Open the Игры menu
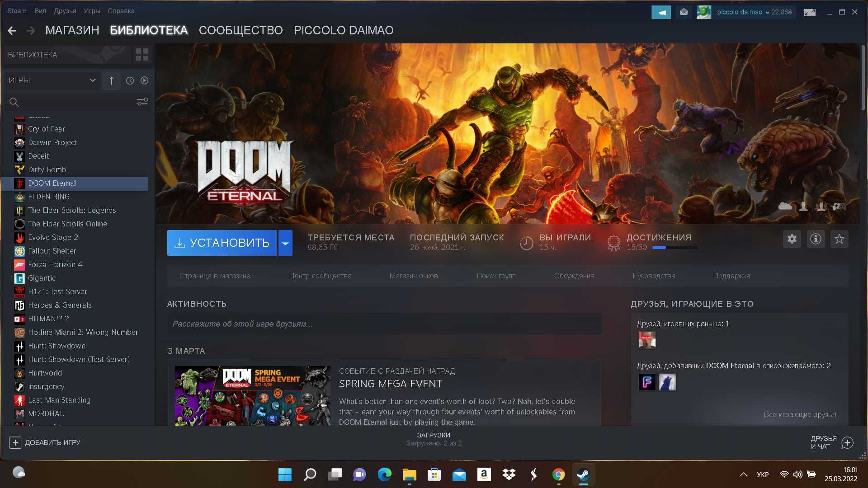This screenshot has width=868, height=488. [x=92, y=11]
